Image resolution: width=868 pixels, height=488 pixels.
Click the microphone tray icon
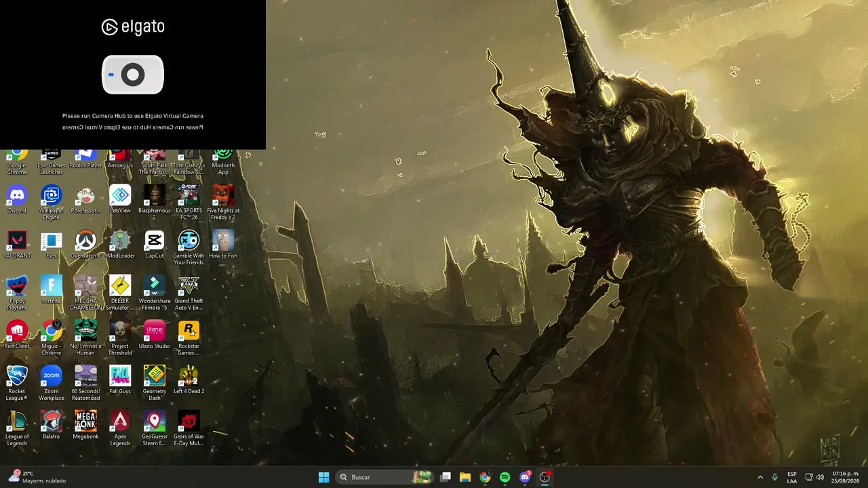point(774,477)
